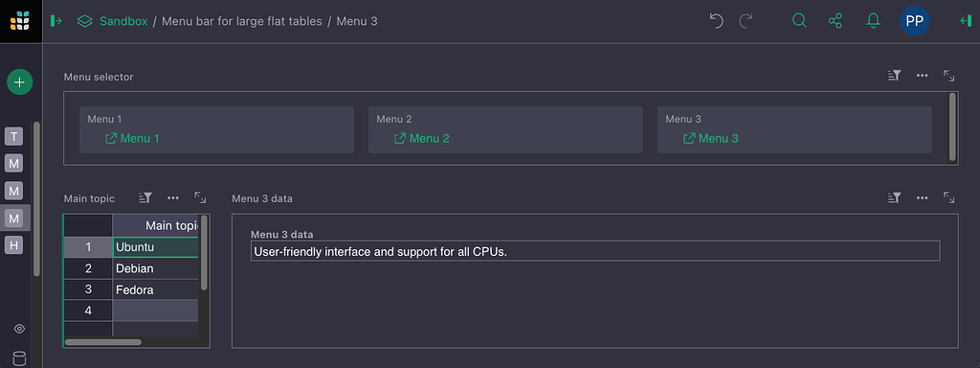Viewport: 980px width, 368px height.
Task: Open the Menu 2 link
Action: pos(422,138)
